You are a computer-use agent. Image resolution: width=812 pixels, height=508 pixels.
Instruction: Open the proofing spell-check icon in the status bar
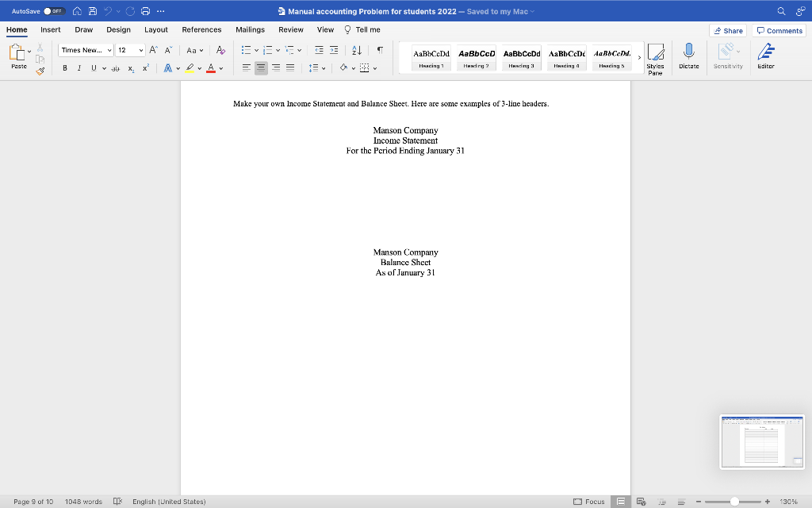point(117,502)
